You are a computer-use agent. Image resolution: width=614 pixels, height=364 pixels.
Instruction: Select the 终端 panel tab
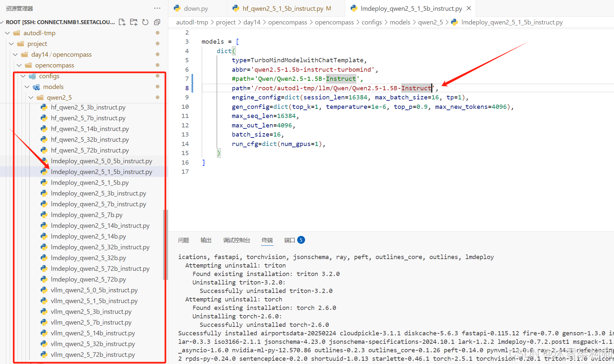(267, 240)
